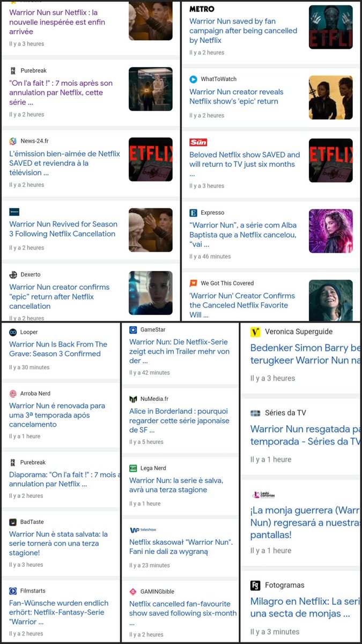Click thumbnail beside We Got This Covered article
The width and height of the screenshot is (362, 644).
coord(331,300)
